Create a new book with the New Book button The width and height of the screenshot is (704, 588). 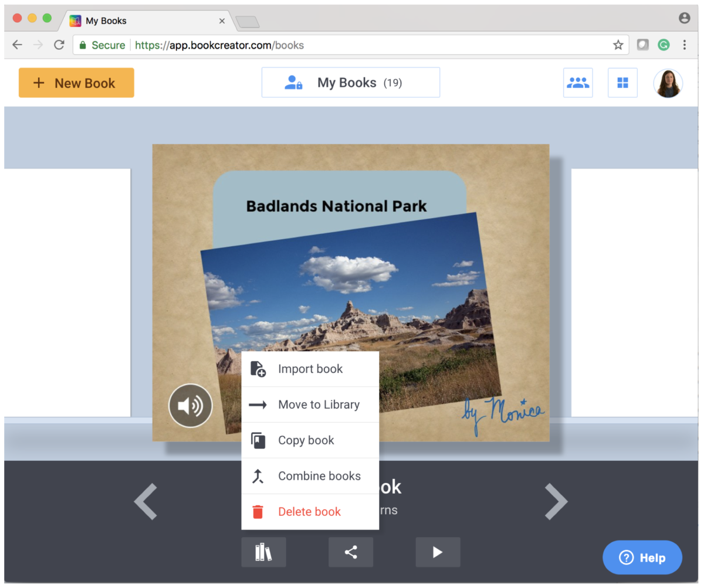tap(76, 83)
